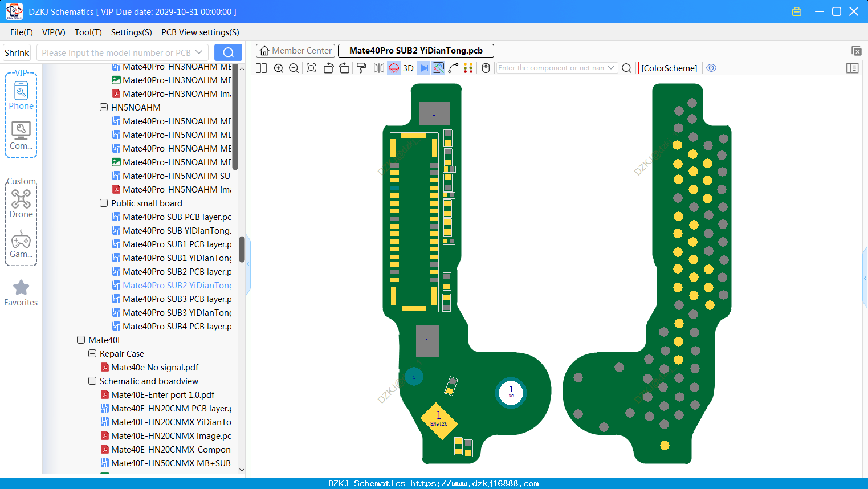Open the Phone category in sidebar
The height and width of the screenshot is (489, 868).
point(21,95)
